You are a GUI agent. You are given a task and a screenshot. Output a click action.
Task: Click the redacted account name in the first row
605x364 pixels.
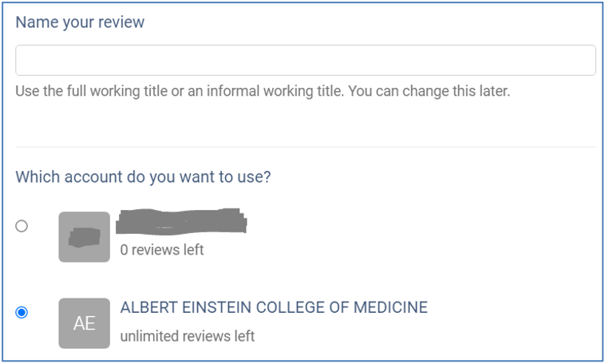pyautogui.click(x=182, y=221)
